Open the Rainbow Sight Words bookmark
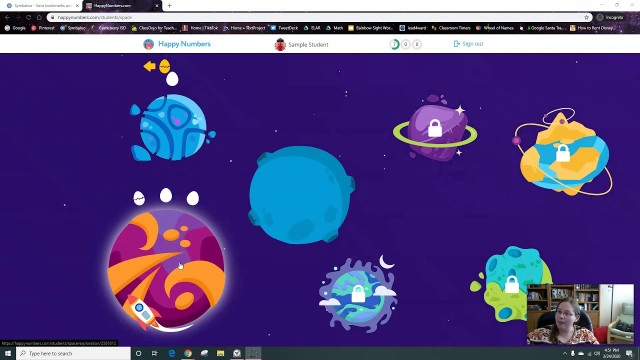The image size is (640, 360). pyautogui.click(x=371, y=28)
